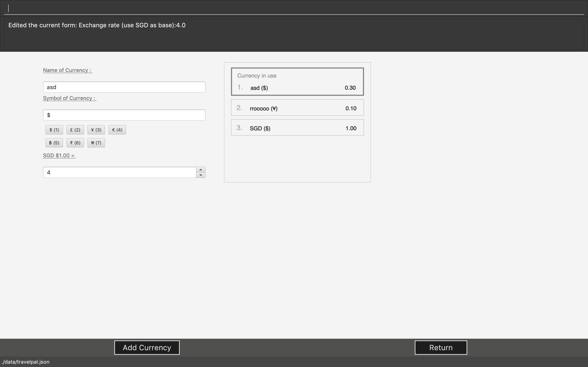Image resolution: width=588 pixels, height=367 pixels.
Task: Select the rrooooo (¥) currency entry
Action: (x=297, y=108)
